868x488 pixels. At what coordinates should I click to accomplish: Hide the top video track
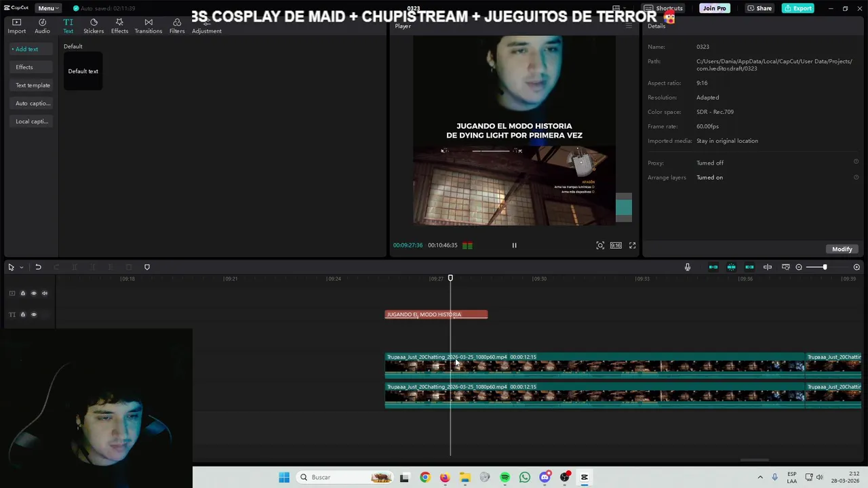(33, 293)
